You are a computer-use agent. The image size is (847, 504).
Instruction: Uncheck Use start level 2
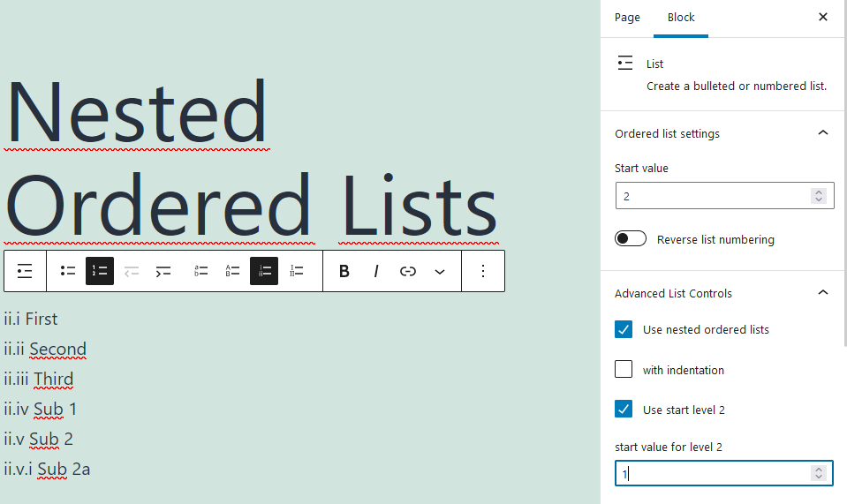click(x=624, y=409)
